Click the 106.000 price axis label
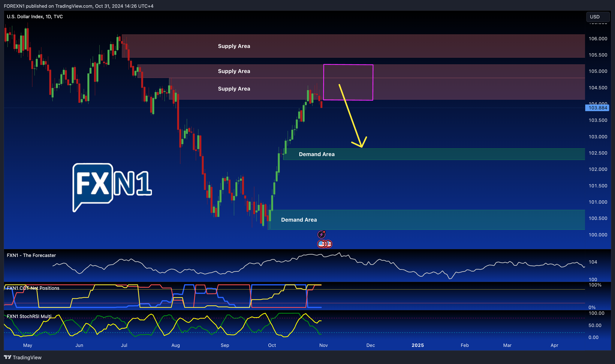The image size is (615, 364). (x=598, y=39)
